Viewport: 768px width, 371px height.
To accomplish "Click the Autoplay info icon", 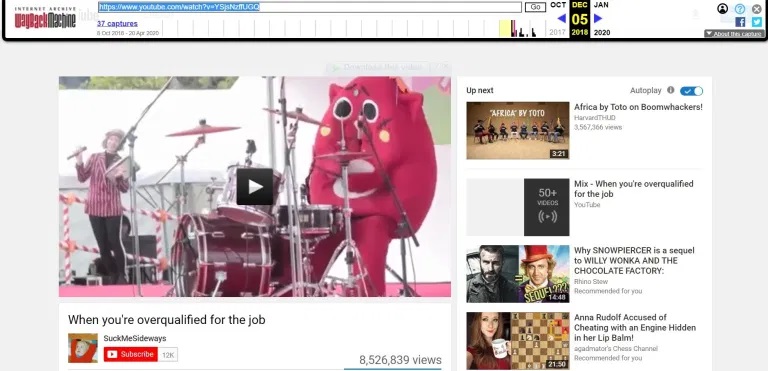I will [671, 90].
